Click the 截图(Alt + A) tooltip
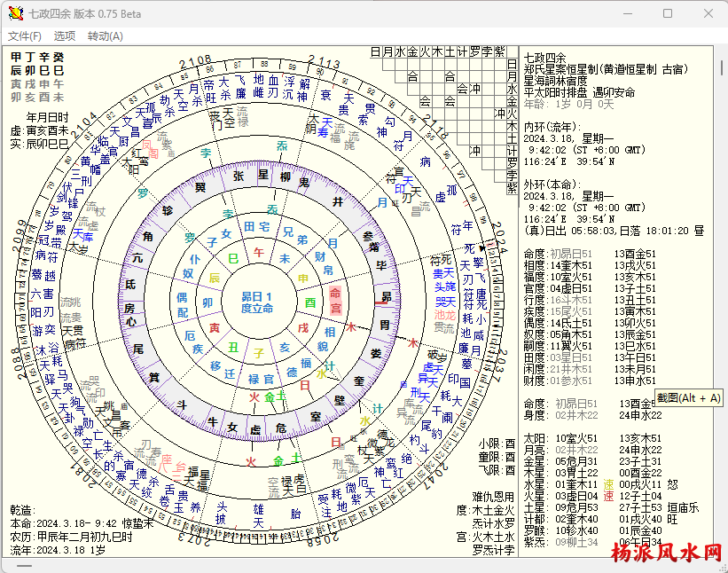The height and width of the screenshot is (573, 728). click(x=689, y=398)
